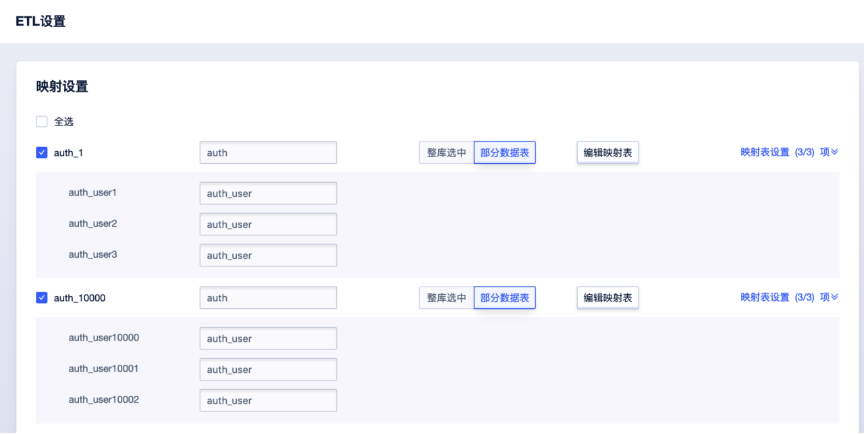864x434 pixels.
Task: Focus the auth_user1 mapping input field
Action: coord(268,193)
